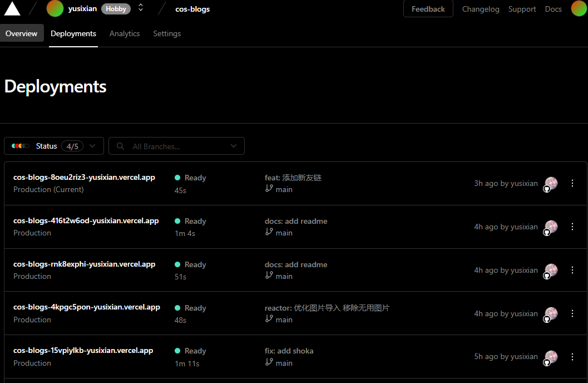Open options menu for the 'feat: 添加新友链' deployment
Image resolution: width=588 pixels, height=383 pixels.
pos(572,183)
